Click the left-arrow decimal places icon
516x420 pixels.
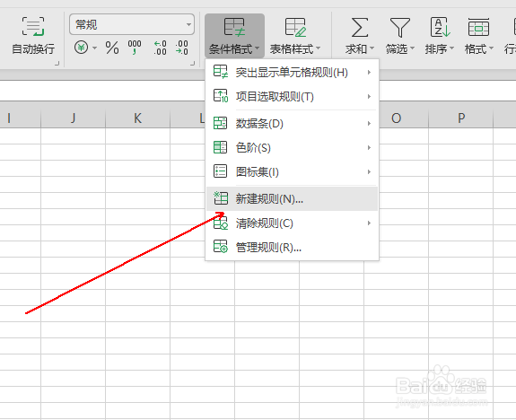point(161,48)
